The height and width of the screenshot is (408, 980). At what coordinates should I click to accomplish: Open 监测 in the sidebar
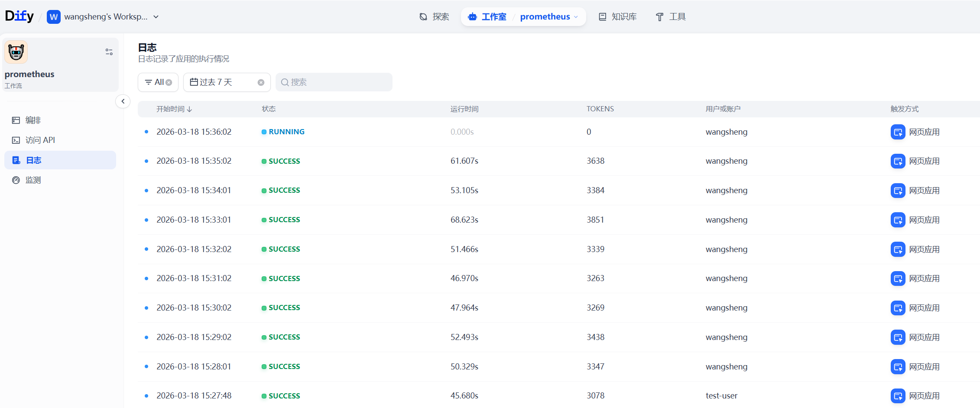(33, 180)
